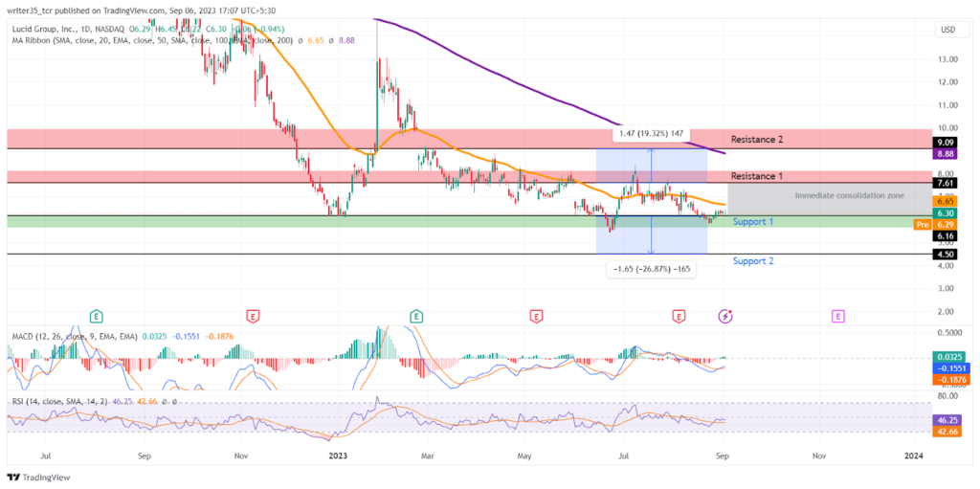Viewport: 980px width, 489px height.
Task: Click the 19.32% measurement tooltip
Action: pos(651,134)
